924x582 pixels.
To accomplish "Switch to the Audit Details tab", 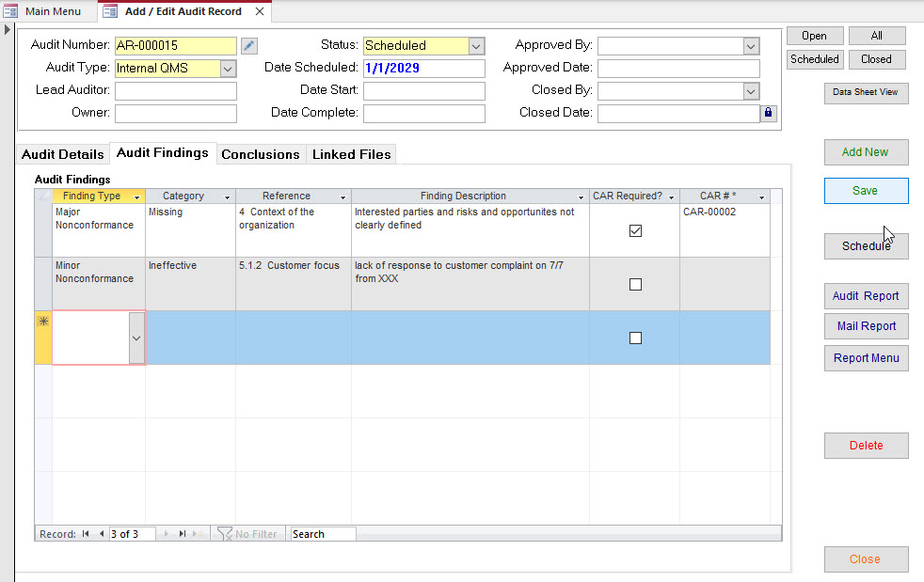I will tap(62, 154).
